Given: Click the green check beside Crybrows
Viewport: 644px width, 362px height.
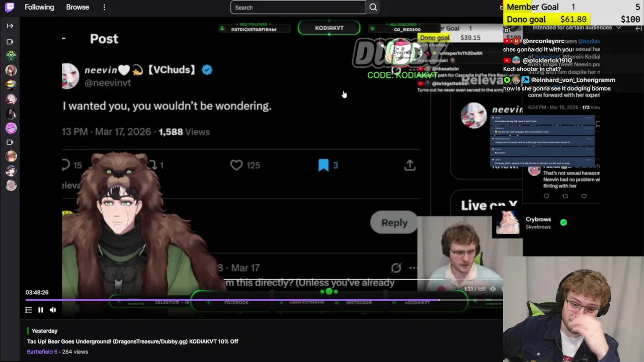Looking at the screenshot, I should point(563,222).
